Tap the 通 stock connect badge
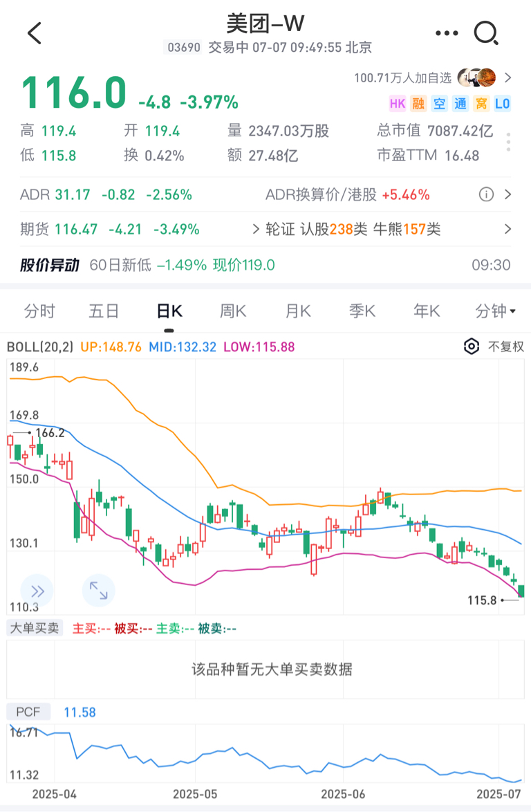Image resolution: width=531 pixels, height=812 pixels. pos(460,104)
